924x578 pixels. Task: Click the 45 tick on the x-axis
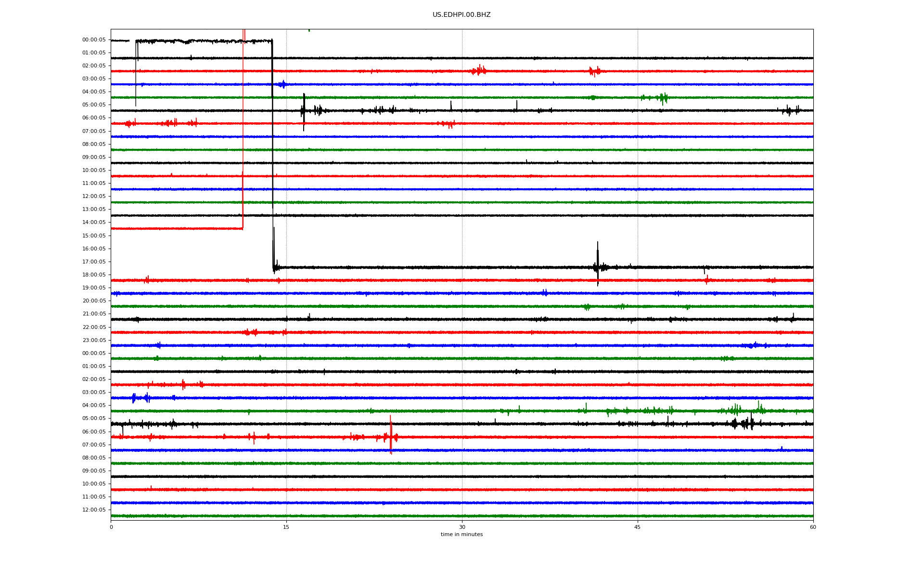(637, 527)
